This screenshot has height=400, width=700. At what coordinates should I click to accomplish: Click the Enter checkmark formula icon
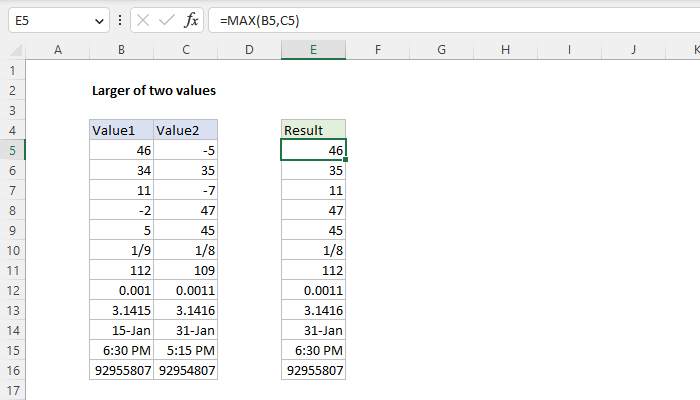click(x=167, y=21)
